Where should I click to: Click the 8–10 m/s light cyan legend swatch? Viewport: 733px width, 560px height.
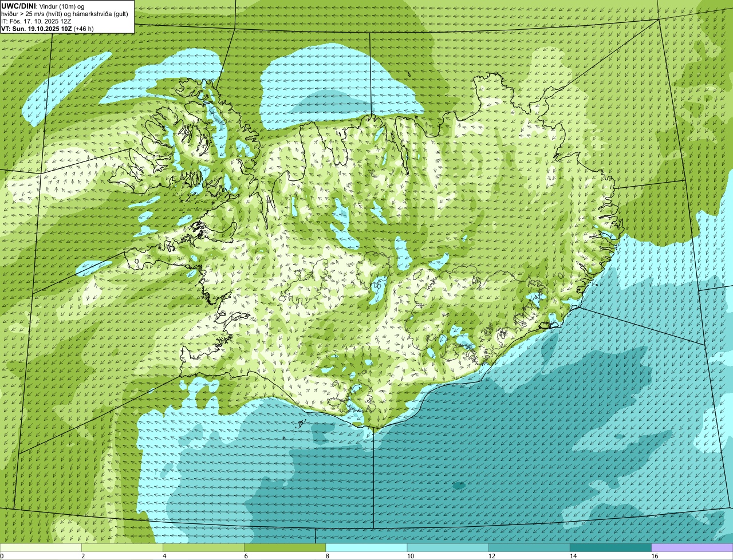tap(366, 547)
